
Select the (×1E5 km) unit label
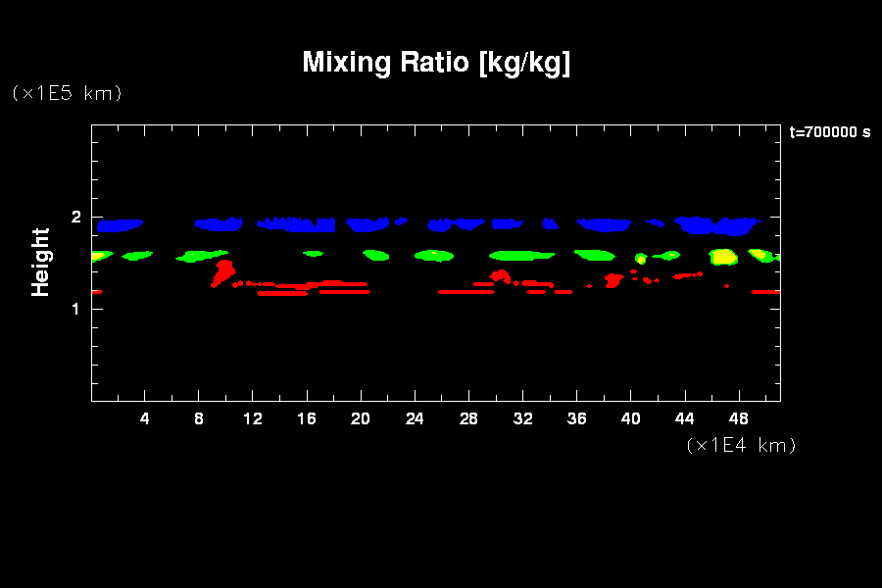coord(67,93)
